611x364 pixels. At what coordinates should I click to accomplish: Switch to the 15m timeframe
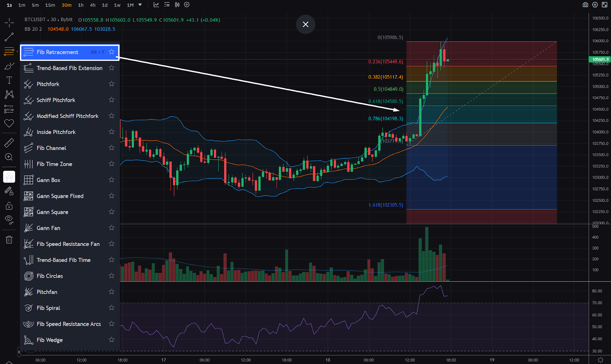(x=50, y=5)
